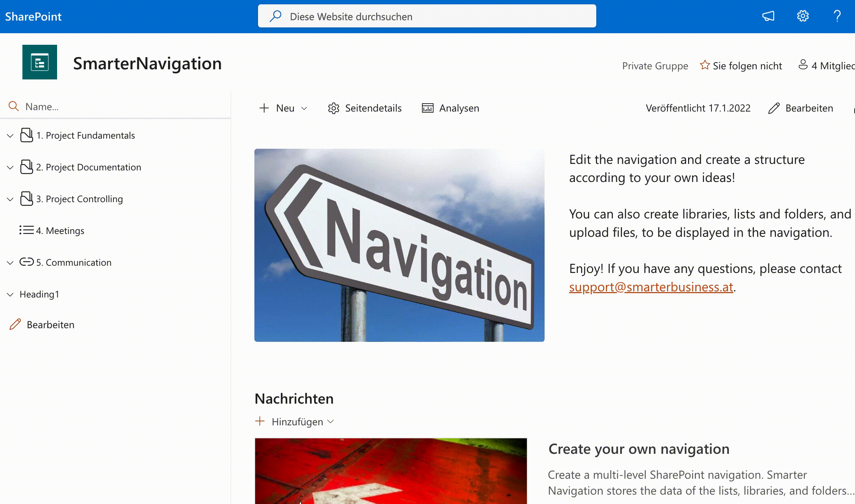
Task: Click the support@smarterbusiness.at email link
Action: 651,287
